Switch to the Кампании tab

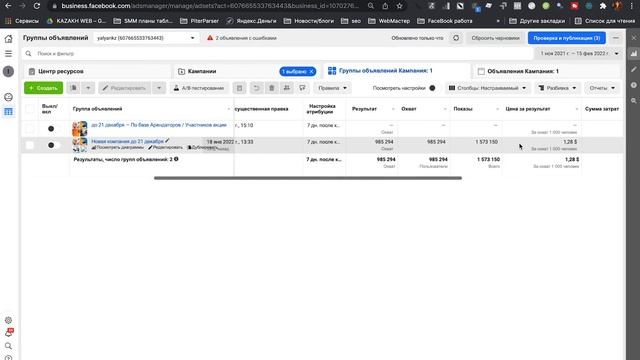pyautogui.click(x=202, y=71)
